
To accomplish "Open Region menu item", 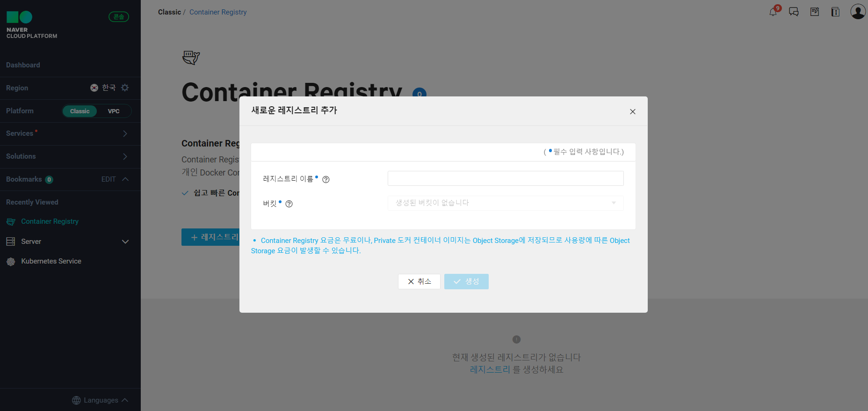I will (x=17, y=88).
